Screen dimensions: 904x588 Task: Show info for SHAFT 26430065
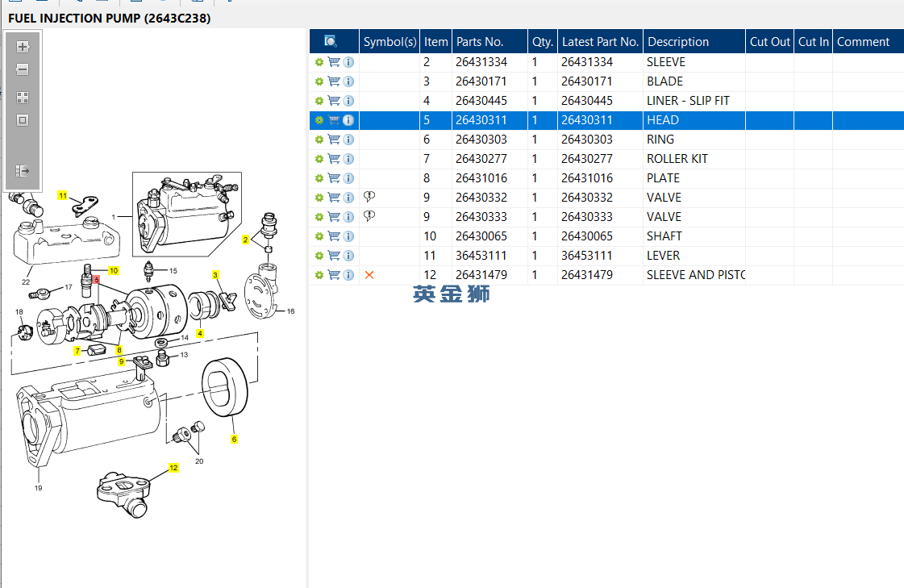point(348,236)
